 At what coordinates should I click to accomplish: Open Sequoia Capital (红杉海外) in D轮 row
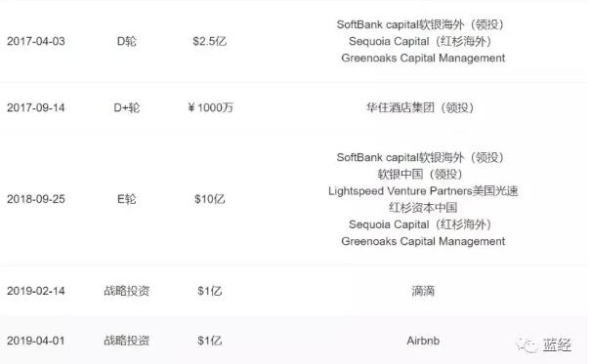click(420, 41)
